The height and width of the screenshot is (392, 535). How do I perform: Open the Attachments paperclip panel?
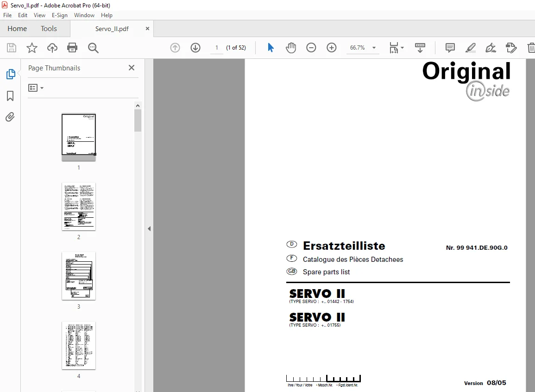[x=10, y=117]
